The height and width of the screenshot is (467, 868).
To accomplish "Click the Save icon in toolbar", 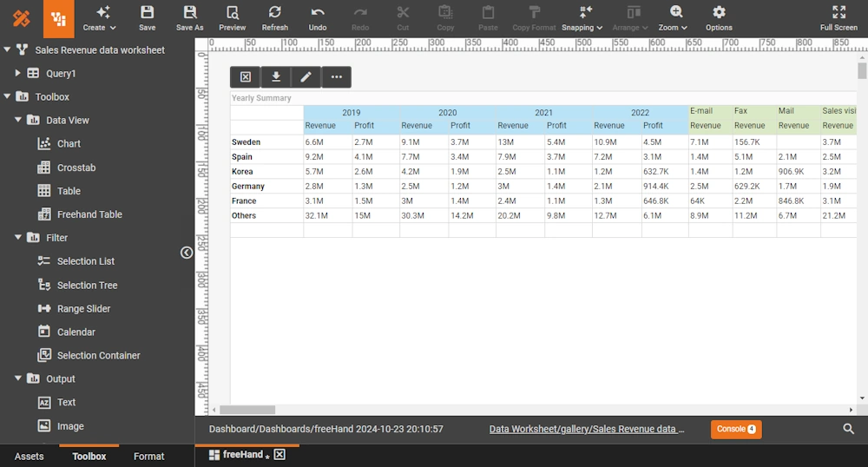I will 147,17.
